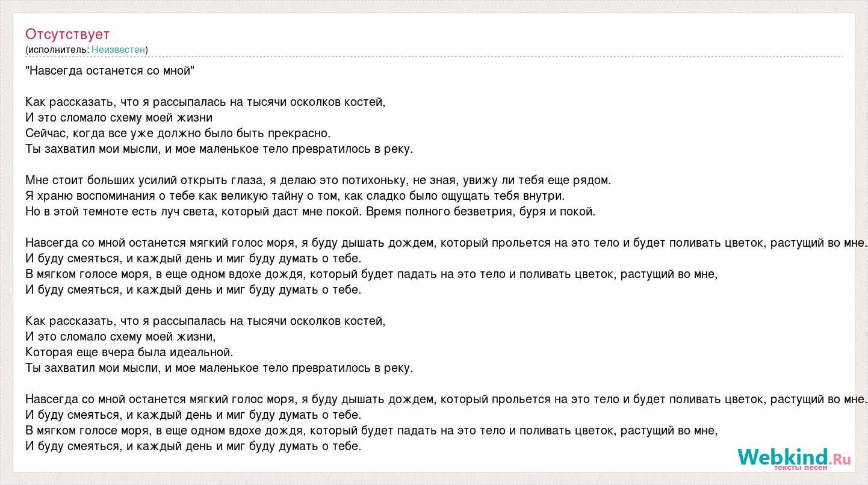Click the Отсутствует song title

click(x=67, y=34)
